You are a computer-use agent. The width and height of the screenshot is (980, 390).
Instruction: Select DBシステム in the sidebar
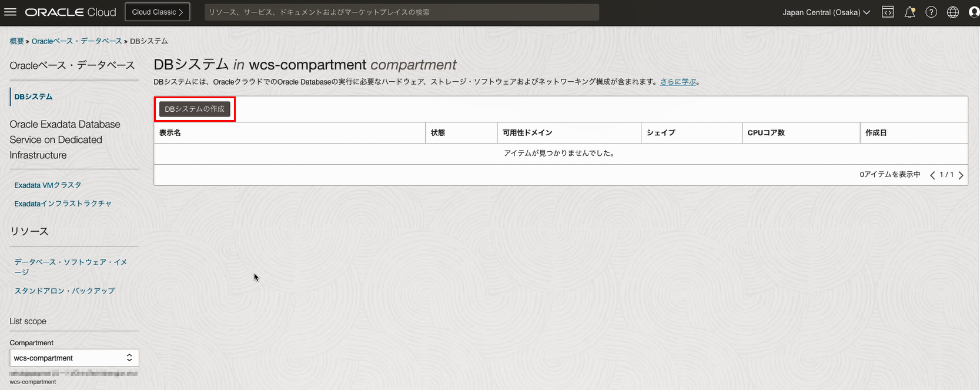pos(34,96)
